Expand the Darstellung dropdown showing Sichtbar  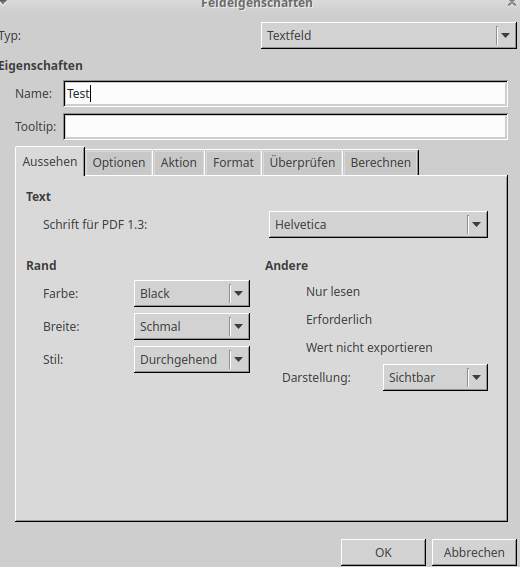(435, 378)
